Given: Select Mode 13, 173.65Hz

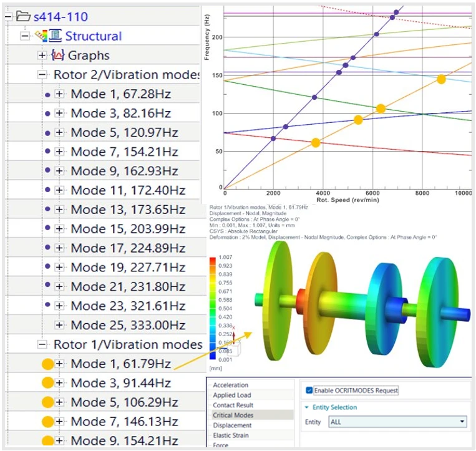Looking at the screenshot, I should (x=128, y=210).
